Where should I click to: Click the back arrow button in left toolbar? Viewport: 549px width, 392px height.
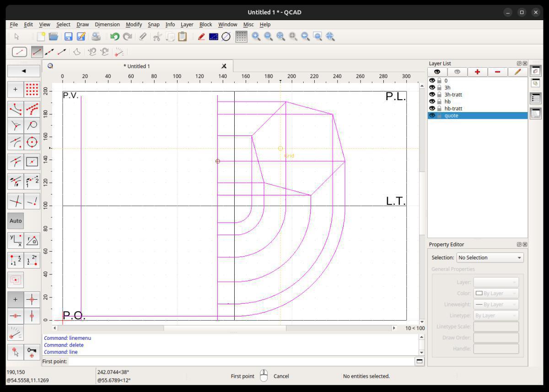click(x=23, y=71)
